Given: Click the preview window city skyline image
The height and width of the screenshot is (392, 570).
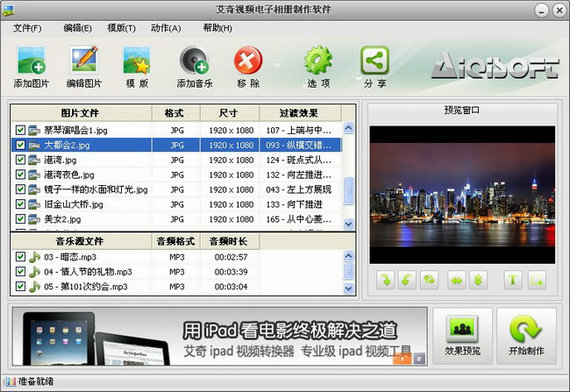Looking at the screenshot, I should point(462,195).
